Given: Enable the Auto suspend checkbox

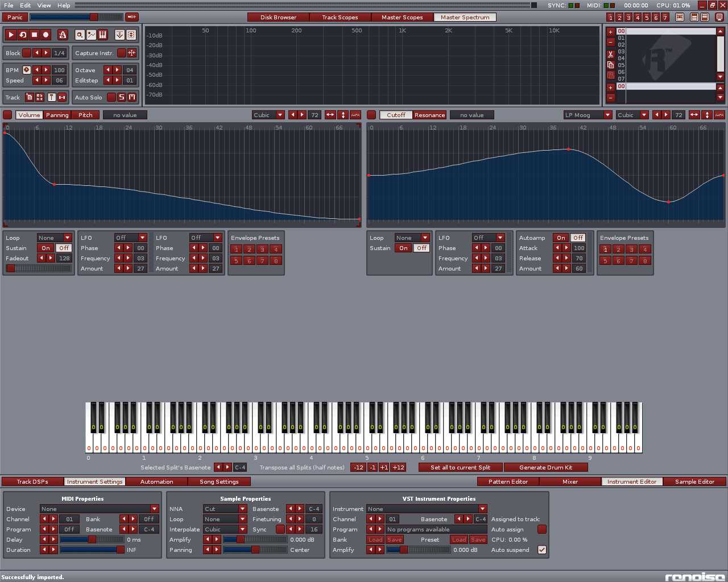Looking at the screenshot, I should point(542,550).
